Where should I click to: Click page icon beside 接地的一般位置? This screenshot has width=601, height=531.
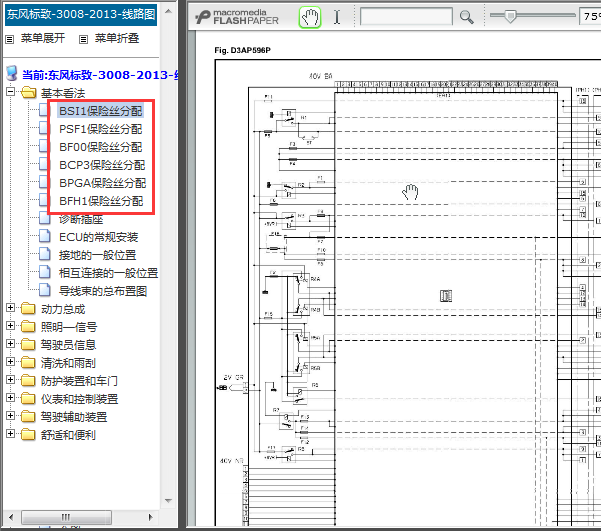click(x=45, y=254)
